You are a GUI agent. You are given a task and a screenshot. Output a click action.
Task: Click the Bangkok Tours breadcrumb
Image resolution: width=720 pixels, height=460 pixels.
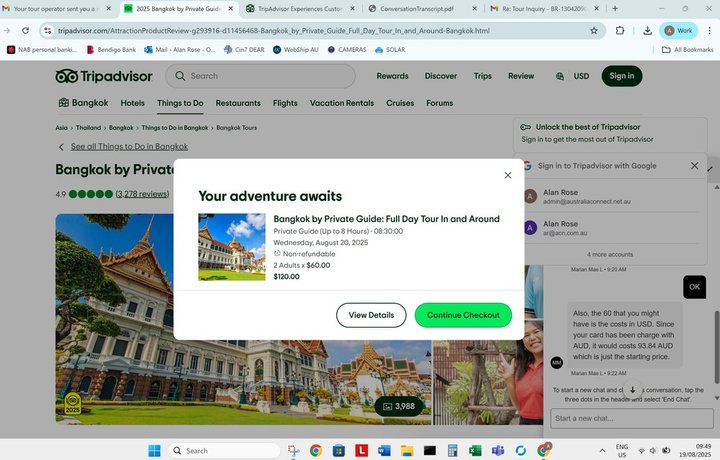[x=236, y=128]
